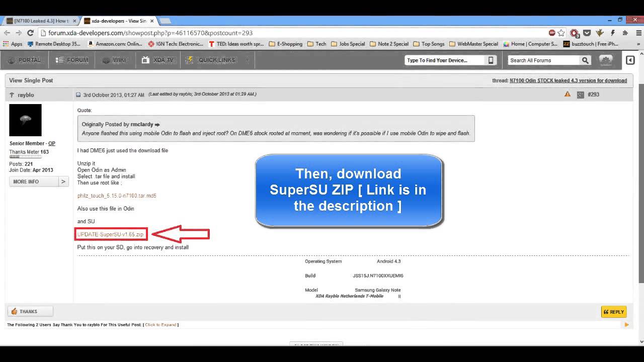Click the THANKS button
The image size is (644, 362).
point(30,311)
